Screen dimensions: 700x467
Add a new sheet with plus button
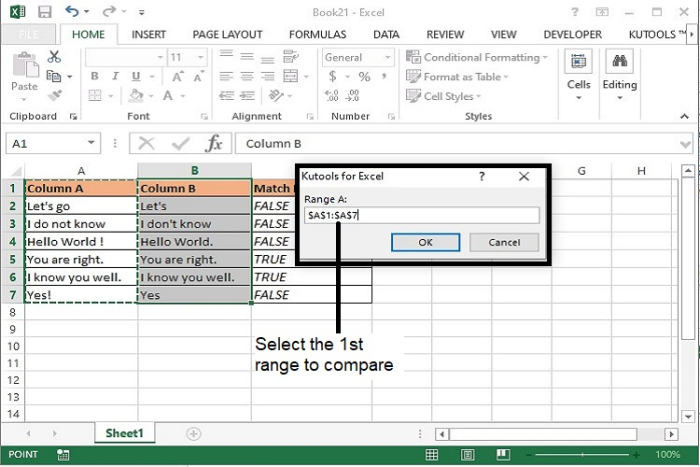(x=193, y=434)
